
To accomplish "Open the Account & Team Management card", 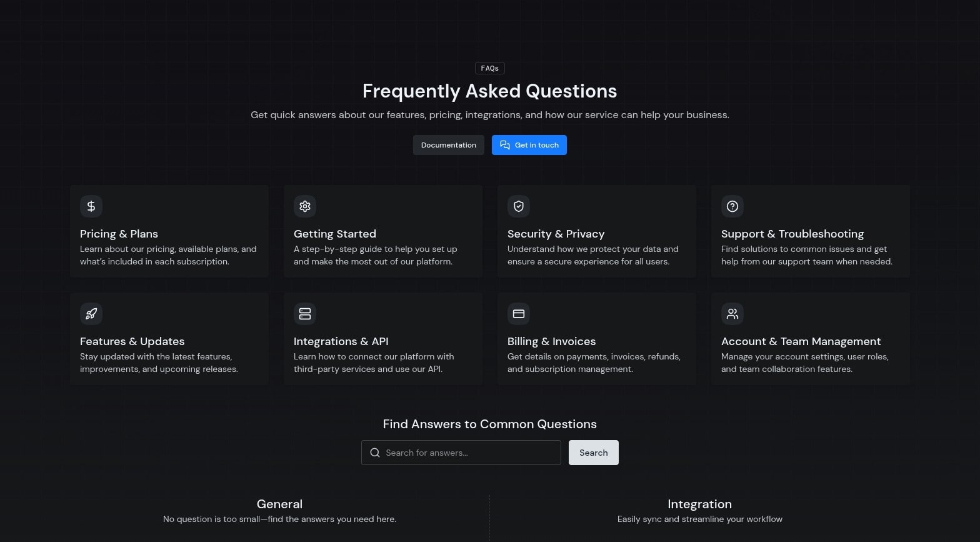I will click(x=810, y=338).
